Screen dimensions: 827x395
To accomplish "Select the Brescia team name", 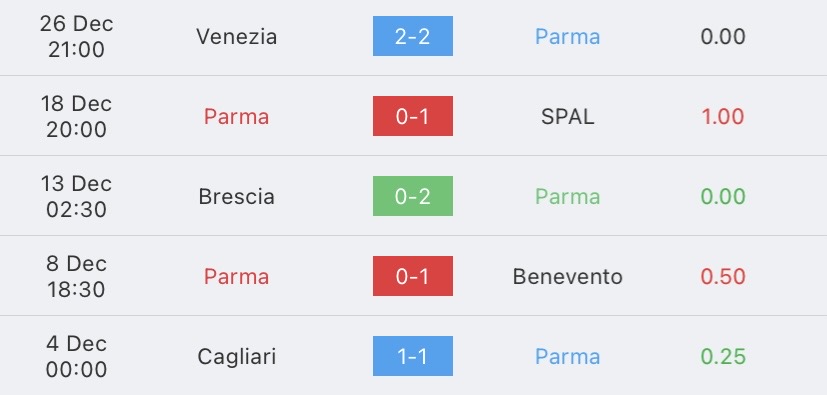I will pos(236,197).
